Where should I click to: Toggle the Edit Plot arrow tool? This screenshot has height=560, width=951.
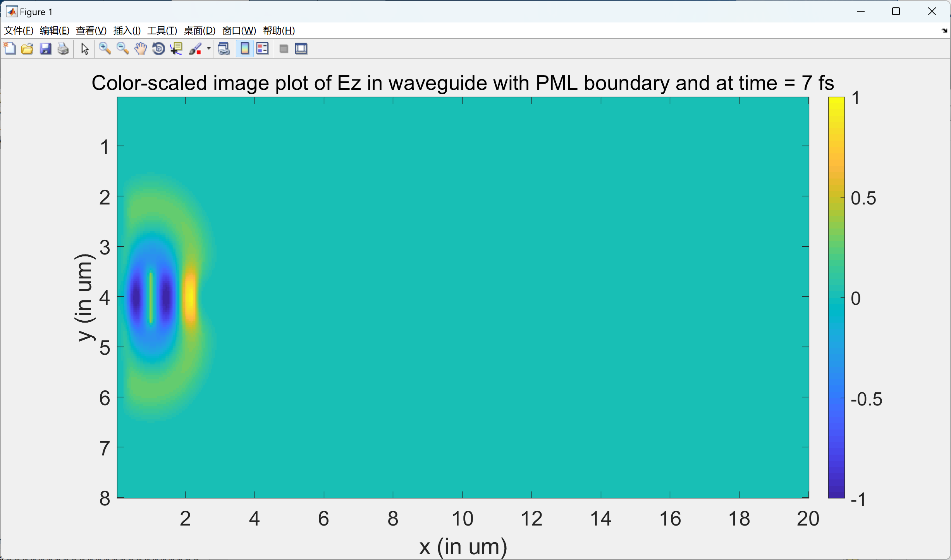coord(85,49)
